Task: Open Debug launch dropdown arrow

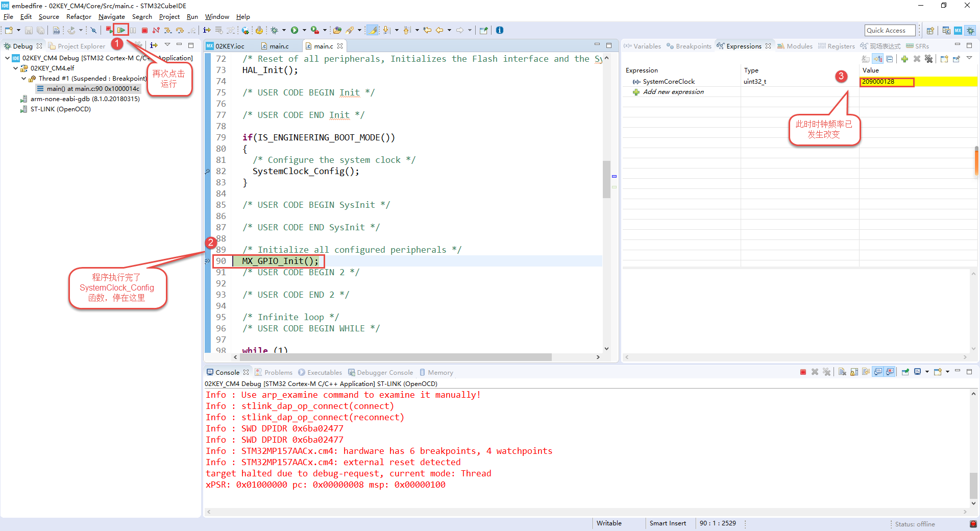Action: click(x=284, y=30)
